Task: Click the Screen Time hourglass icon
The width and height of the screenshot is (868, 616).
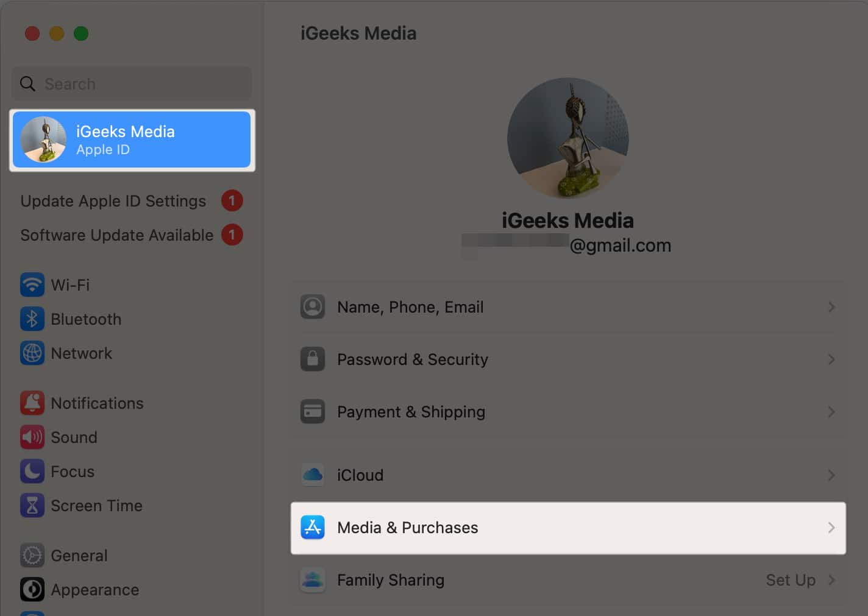Action: [x=32, y=505]
